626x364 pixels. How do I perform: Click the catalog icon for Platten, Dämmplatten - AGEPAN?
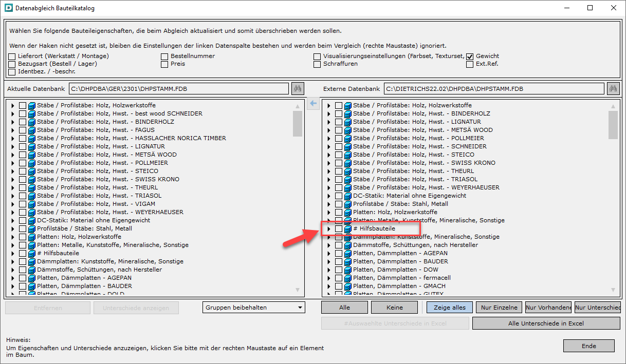pyautogui.click(x=31, y=278)
